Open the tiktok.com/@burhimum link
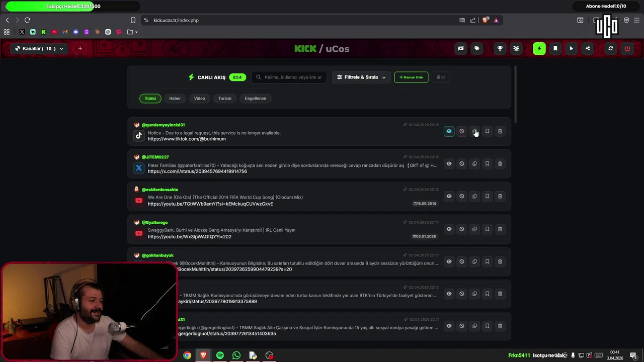 point(187,139)
